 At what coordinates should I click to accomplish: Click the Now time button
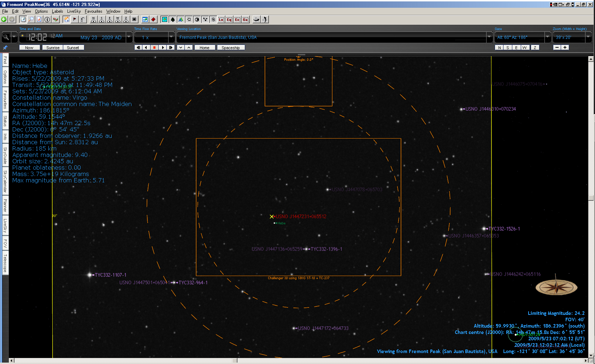point(29,48)
